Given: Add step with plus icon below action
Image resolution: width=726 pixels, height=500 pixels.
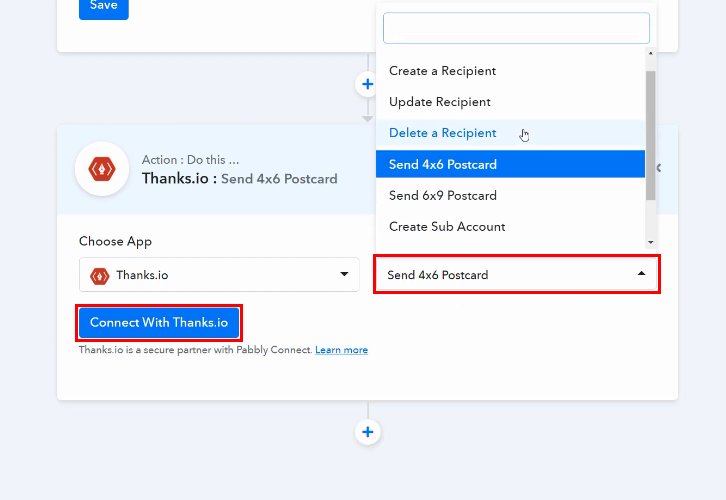Looking at the screenshot, I should (368, 432).
